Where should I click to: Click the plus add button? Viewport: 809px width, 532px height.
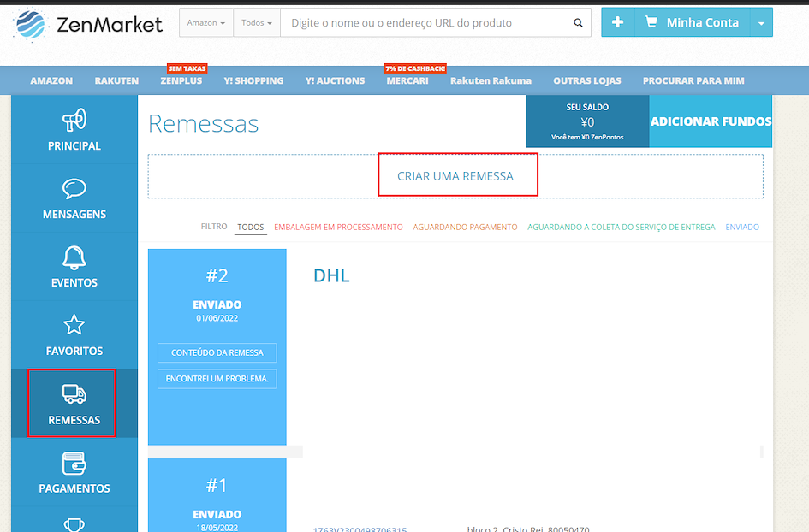617,22
